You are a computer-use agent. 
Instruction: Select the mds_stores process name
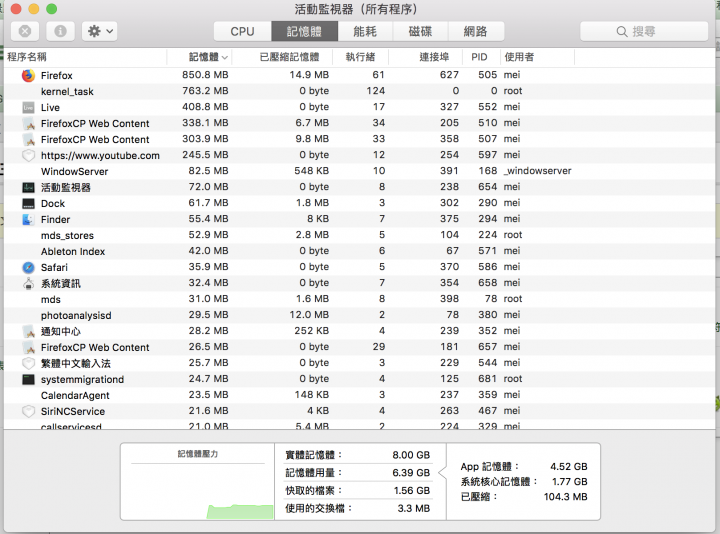67,236
